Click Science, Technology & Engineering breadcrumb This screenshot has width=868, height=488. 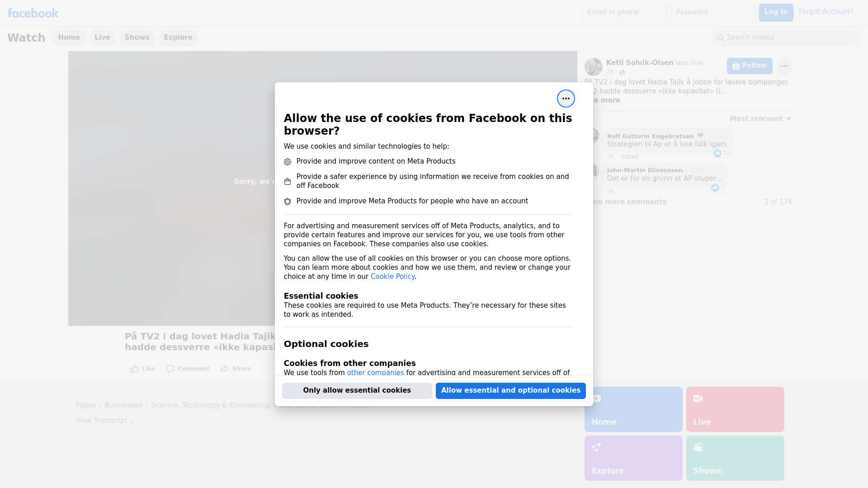211,405
